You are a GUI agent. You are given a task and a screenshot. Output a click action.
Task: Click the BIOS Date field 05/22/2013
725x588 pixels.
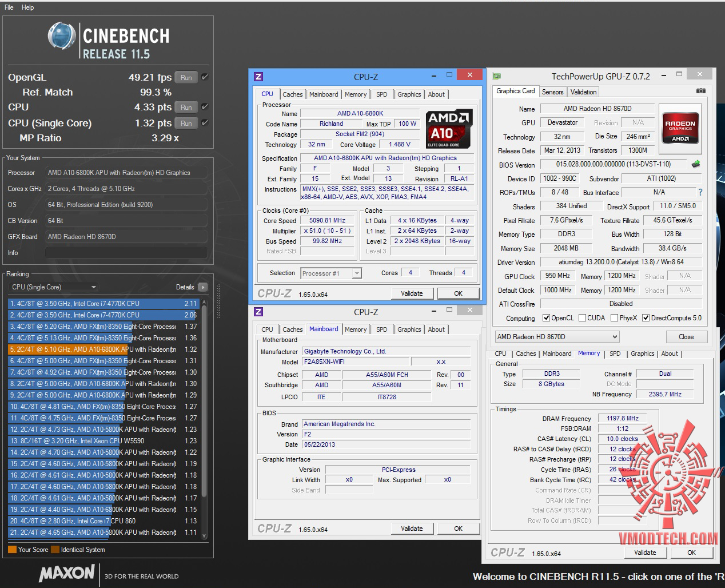[386, 444]
